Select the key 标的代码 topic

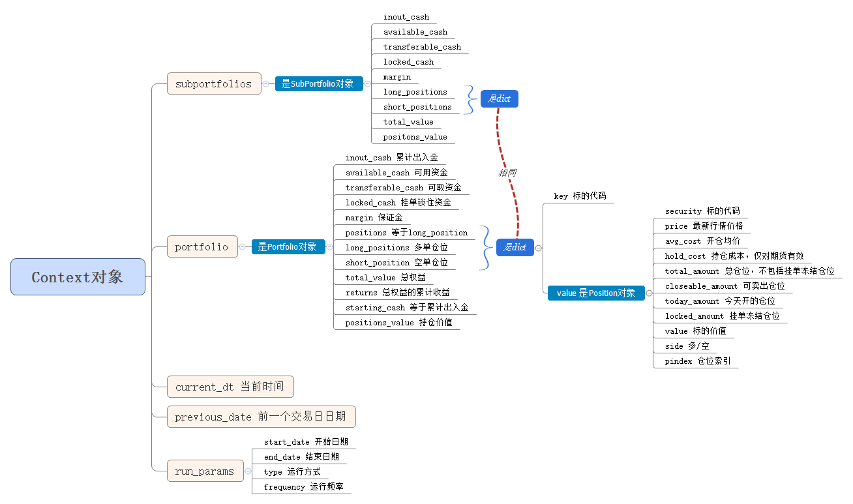pyautogui.click(x=580, y=196)
